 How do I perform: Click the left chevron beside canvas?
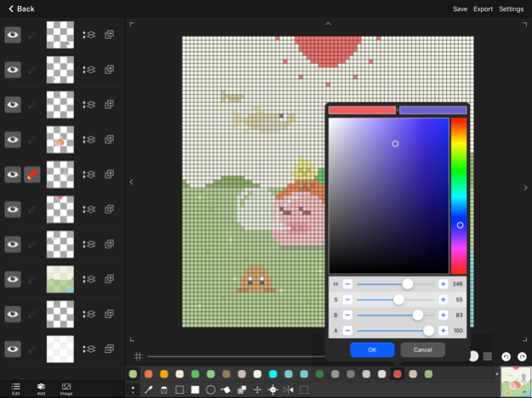tap(131, 181)
